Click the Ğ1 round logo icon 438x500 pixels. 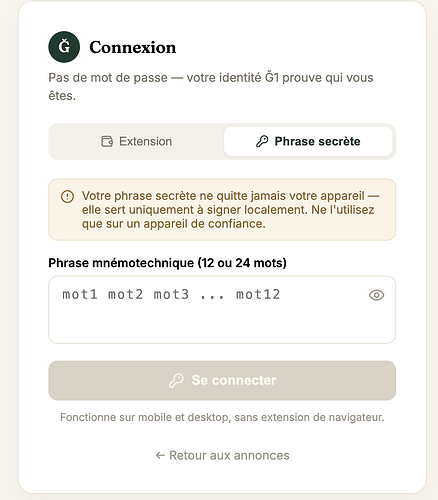[x=64, y=47]
